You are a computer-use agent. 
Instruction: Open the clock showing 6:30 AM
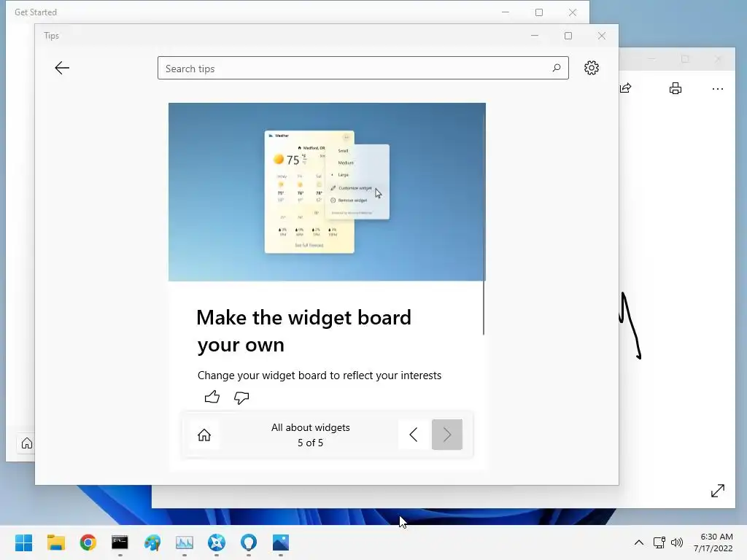point(713,542)
